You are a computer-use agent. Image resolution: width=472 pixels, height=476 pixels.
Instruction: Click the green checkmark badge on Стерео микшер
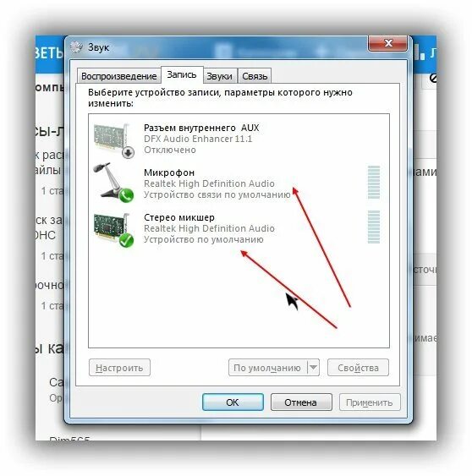[x=126, y=240]
